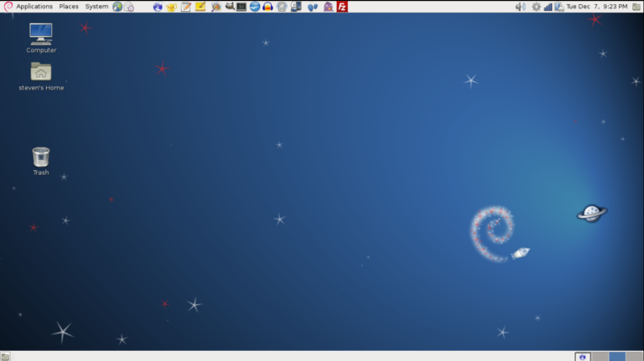Open the Applications menu
This screenshot has height=361, width=644.
click(x=34, y=6)
